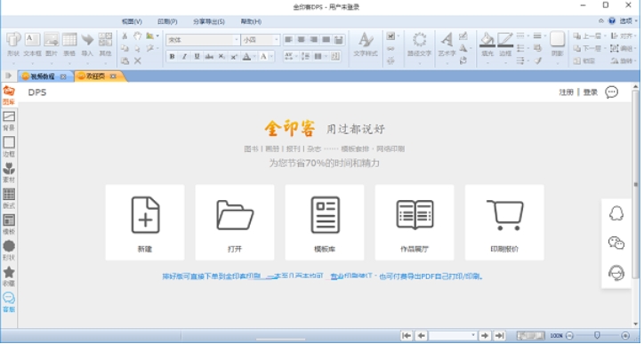The image size is (644, 344).
Task: Toggle Bold text formatting
Action: [172, 56]
